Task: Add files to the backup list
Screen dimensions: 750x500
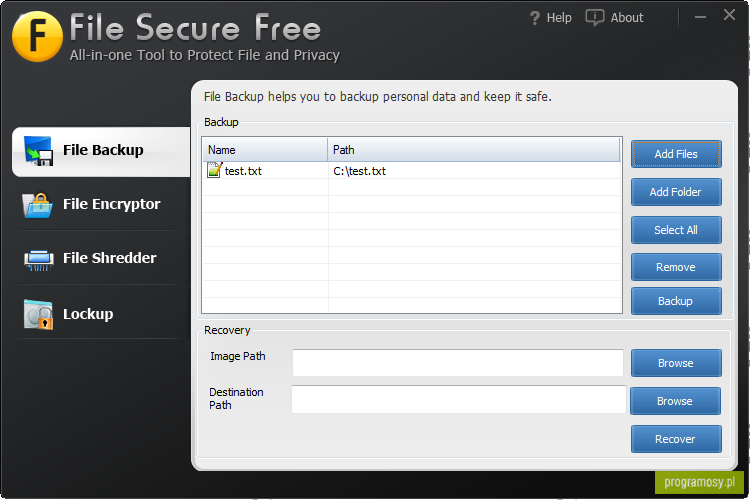Action: click(x=676, y=154)
